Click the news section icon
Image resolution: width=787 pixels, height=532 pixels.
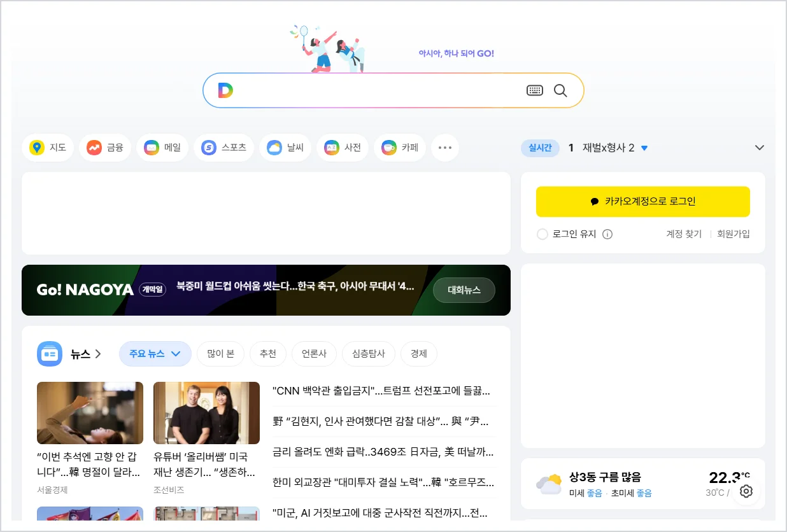50,354
